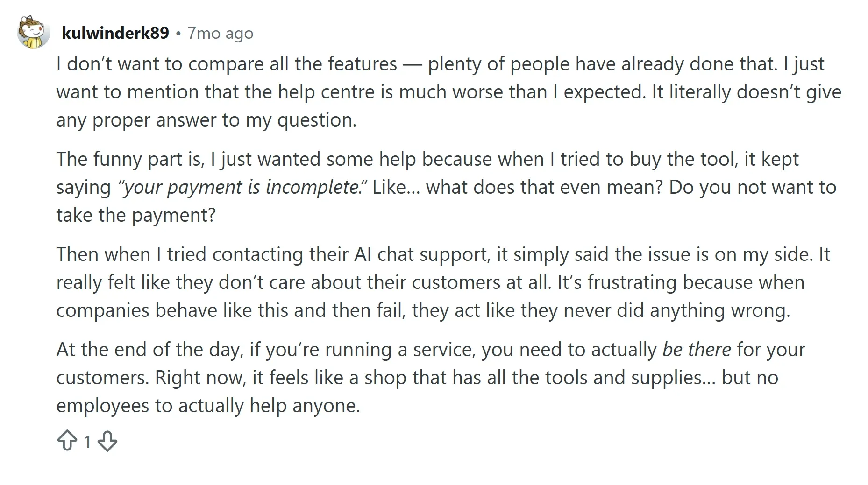Click the italic words 'be there'
Image resolution: width=868 pixels, height=485 pixels.
click(697, 350)
